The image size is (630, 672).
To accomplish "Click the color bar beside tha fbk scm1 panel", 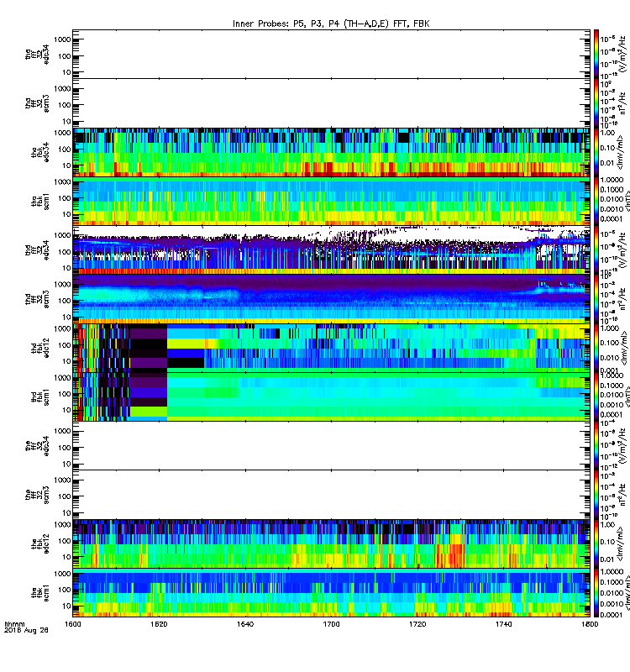I will pyautogui.click(x=596, y=202).
